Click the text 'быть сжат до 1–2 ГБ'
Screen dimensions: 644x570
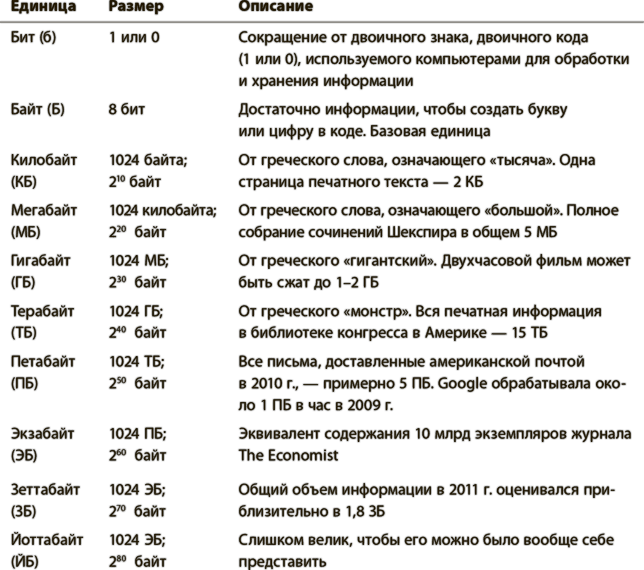(x=308, y=283)
